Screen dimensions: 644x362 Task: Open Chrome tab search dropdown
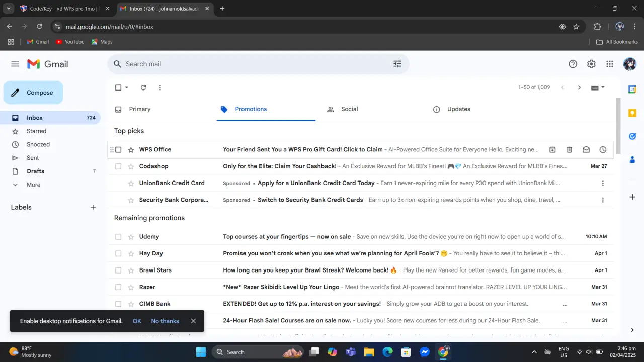[9, 9]
